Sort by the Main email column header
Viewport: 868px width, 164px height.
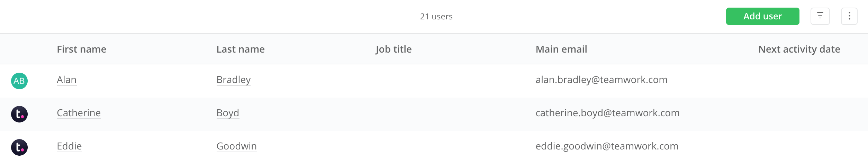click(x=561, y=49)
